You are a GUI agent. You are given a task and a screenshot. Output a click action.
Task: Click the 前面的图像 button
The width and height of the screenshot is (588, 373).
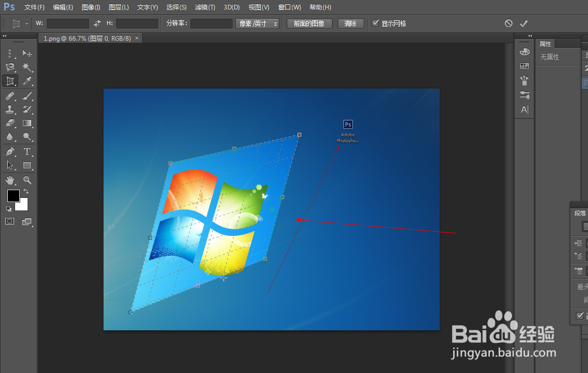pyautogui.click(x=310, y=23)
